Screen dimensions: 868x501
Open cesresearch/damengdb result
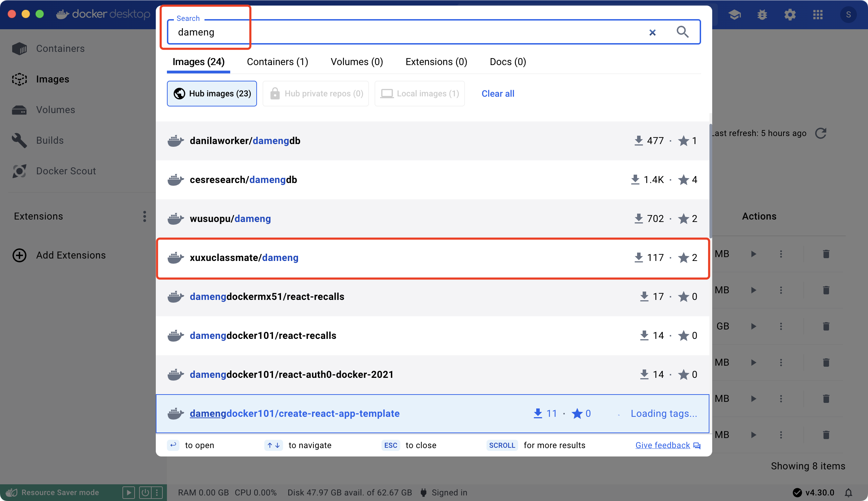click(433, 180)
